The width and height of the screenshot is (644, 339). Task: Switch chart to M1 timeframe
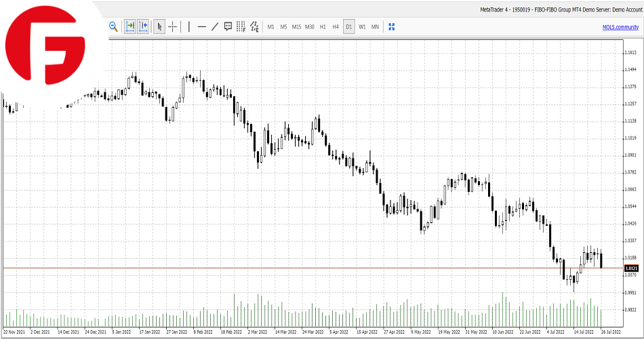tap(270, 26)
